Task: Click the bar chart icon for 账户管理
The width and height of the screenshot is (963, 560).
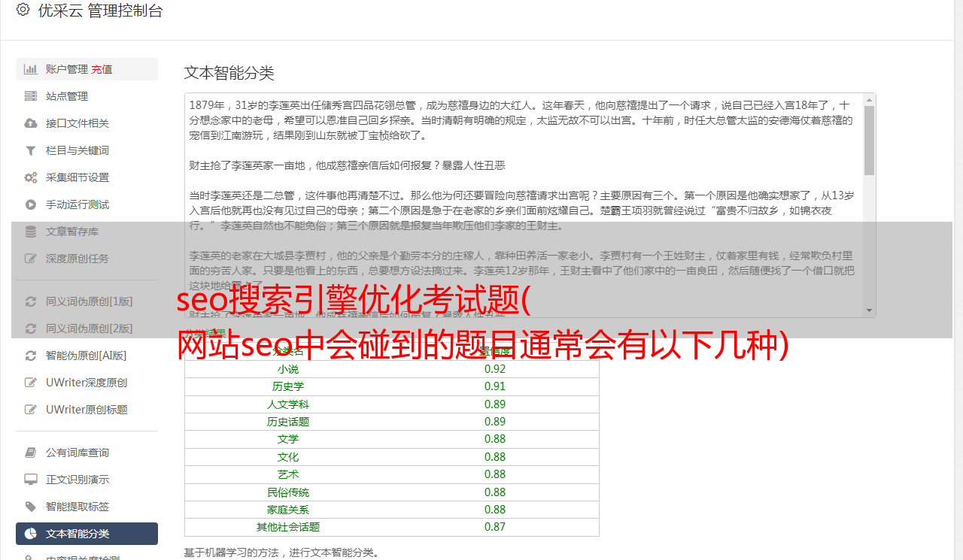Action: 31,69
